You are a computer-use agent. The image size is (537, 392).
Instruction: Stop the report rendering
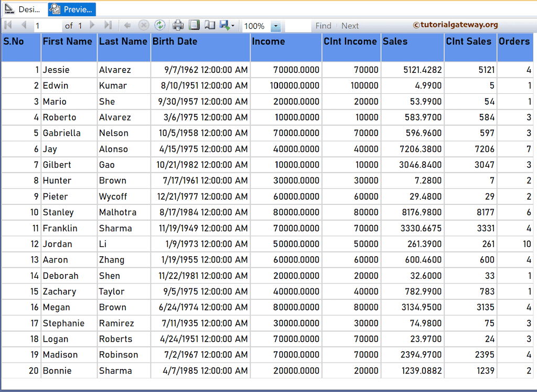[x=143, y=25]
